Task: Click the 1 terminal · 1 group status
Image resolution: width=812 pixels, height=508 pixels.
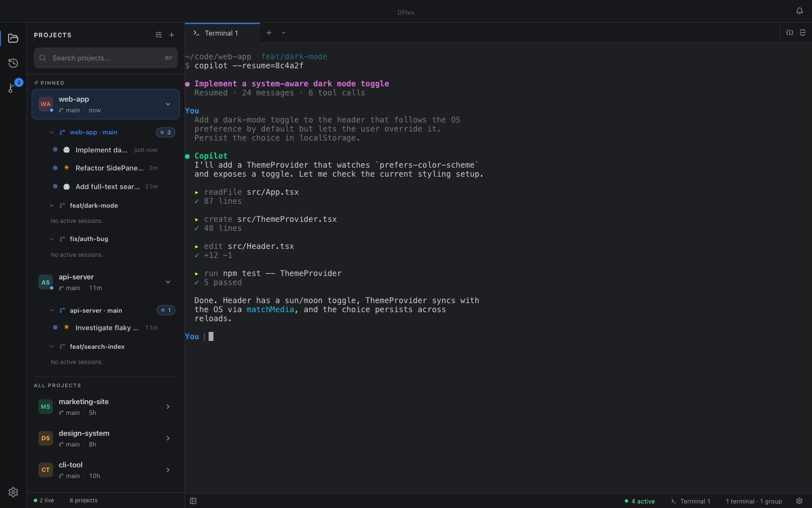Action: (x=754, y=501)
